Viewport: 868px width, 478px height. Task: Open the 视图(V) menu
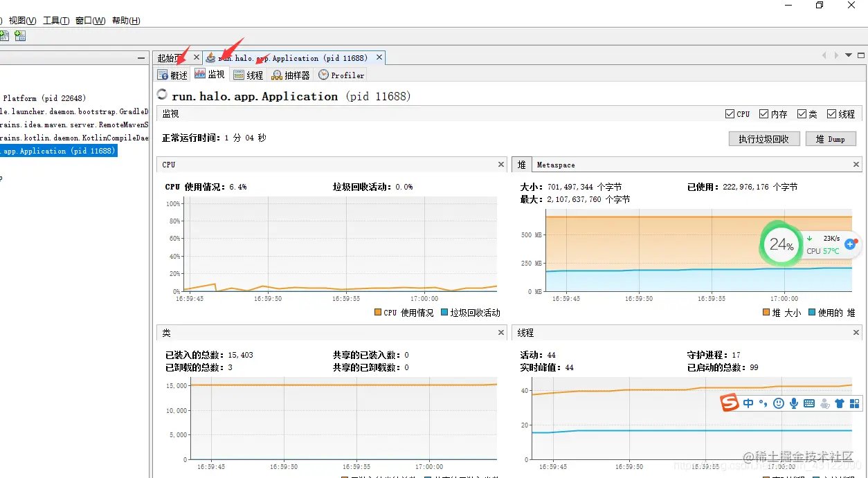22,21
